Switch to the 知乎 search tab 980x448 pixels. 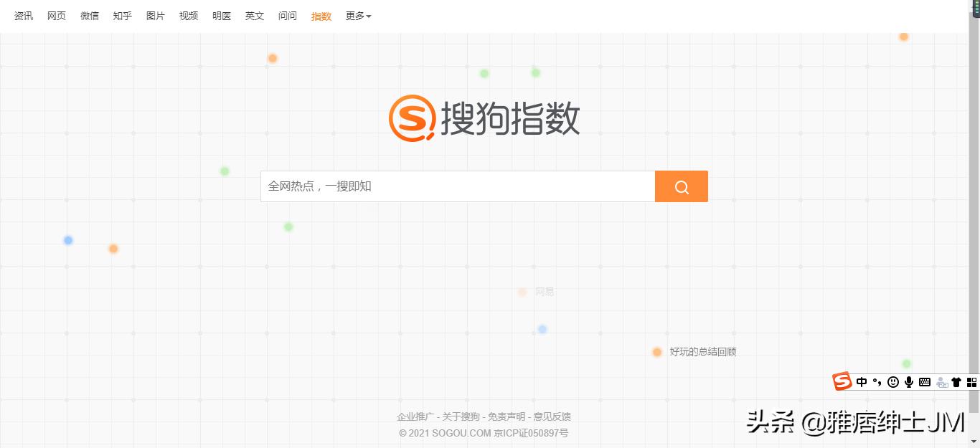pyautogui.click(x=122, y=16)
